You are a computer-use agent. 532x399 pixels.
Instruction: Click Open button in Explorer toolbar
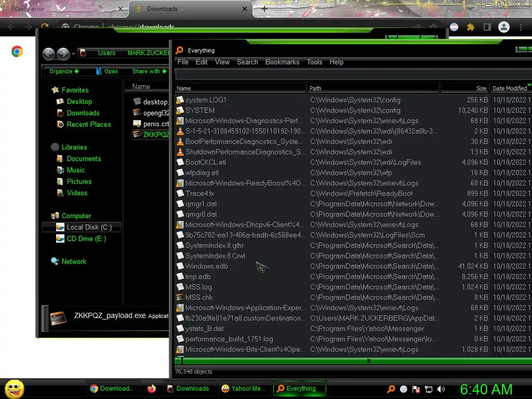(x=107, y=71)
